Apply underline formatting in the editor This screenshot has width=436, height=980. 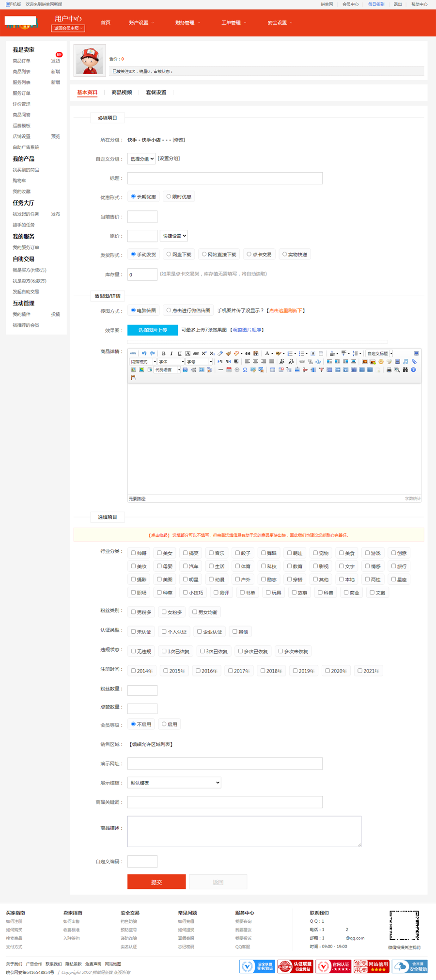179,353
